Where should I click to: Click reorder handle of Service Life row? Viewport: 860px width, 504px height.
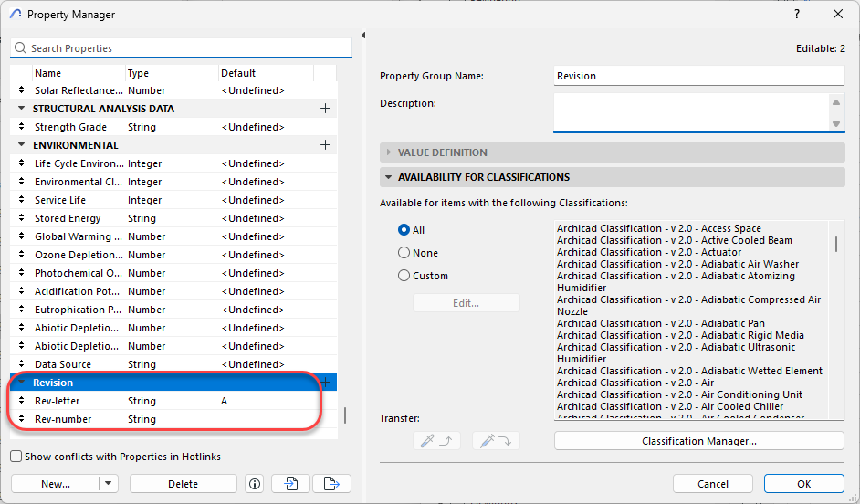(21, 199)
